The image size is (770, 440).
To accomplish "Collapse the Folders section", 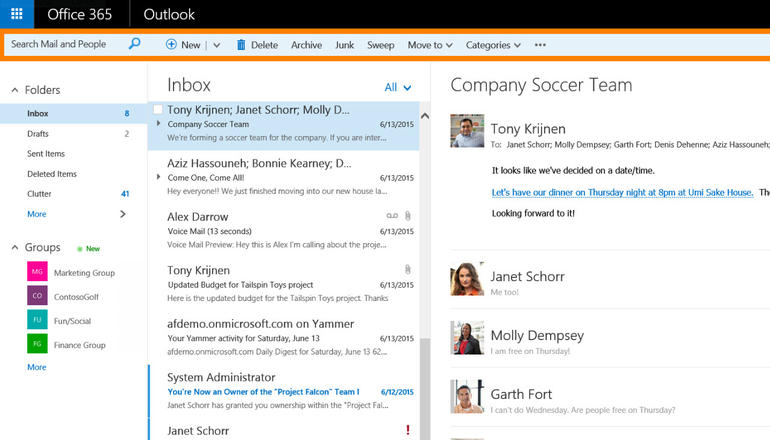I will pos(14,90).
